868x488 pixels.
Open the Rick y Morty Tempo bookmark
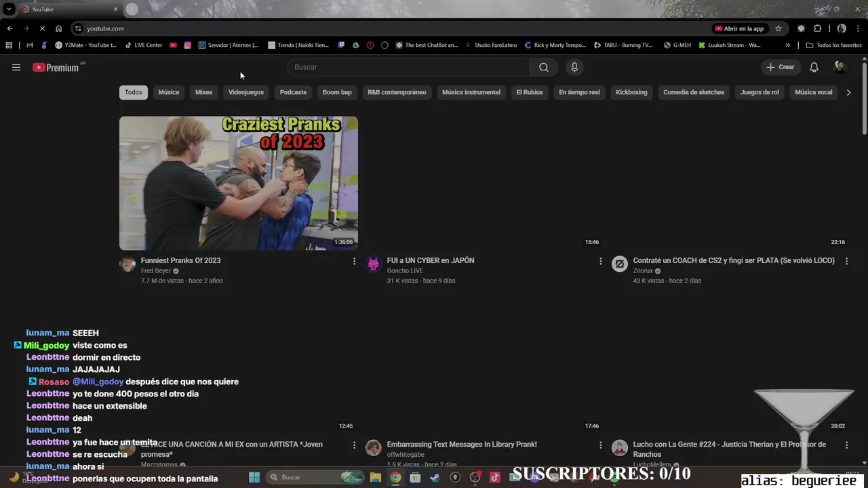[555, 45]
